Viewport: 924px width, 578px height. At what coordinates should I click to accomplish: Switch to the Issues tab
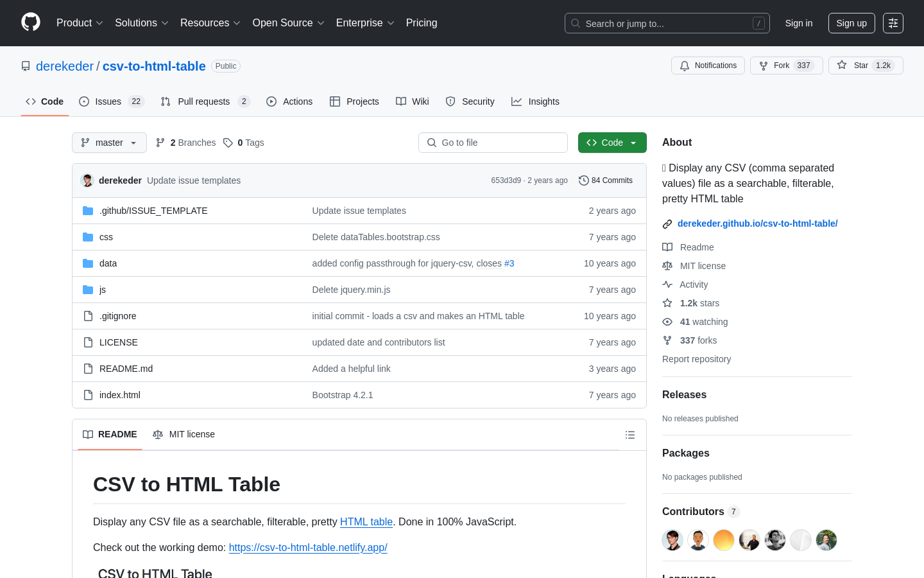coord(112,101)
